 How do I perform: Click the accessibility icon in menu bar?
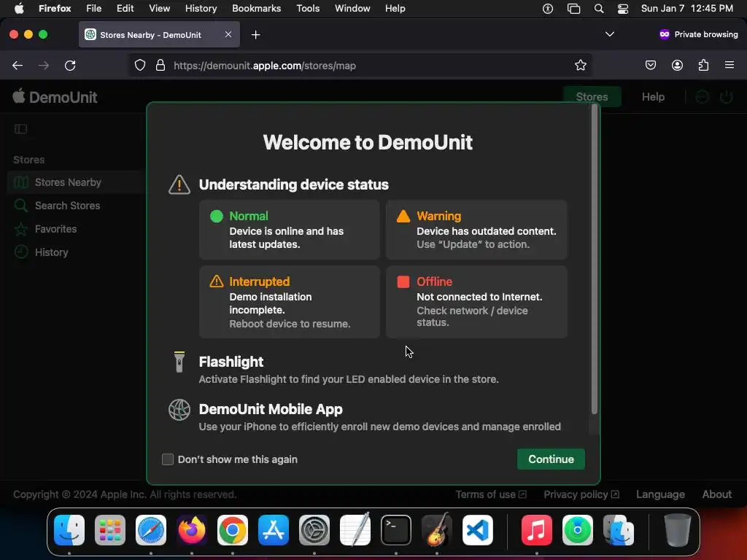click(x=547, y=9)
